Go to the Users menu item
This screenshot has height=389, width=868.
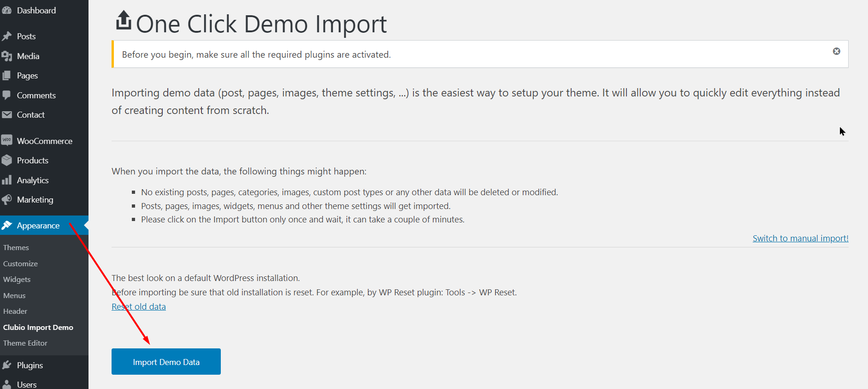(27, 384)
